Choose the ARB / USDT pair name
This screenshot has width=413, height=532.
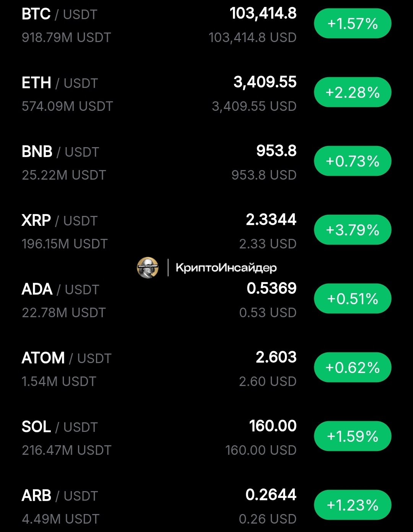coord(60,496)
